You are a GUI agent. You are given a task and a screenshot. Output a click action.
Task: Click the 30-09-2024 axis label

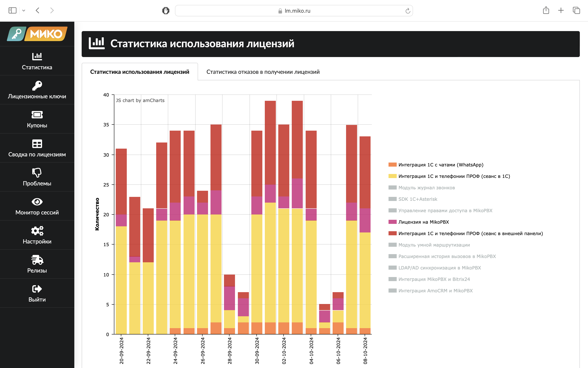tap(257, 351)
